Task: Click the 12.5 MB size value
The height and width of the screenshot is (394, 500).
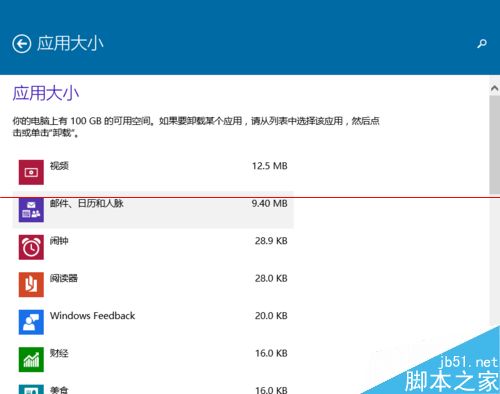Action: (270, 166)
